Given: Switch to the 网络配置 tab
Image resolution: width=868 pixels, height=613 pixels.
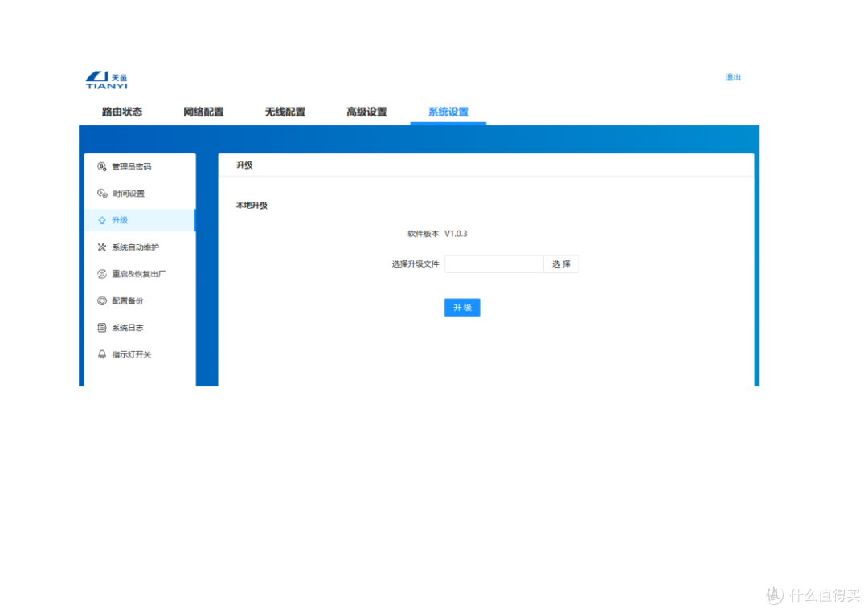Looking at the screenshot, I should (x=203, y=112).
